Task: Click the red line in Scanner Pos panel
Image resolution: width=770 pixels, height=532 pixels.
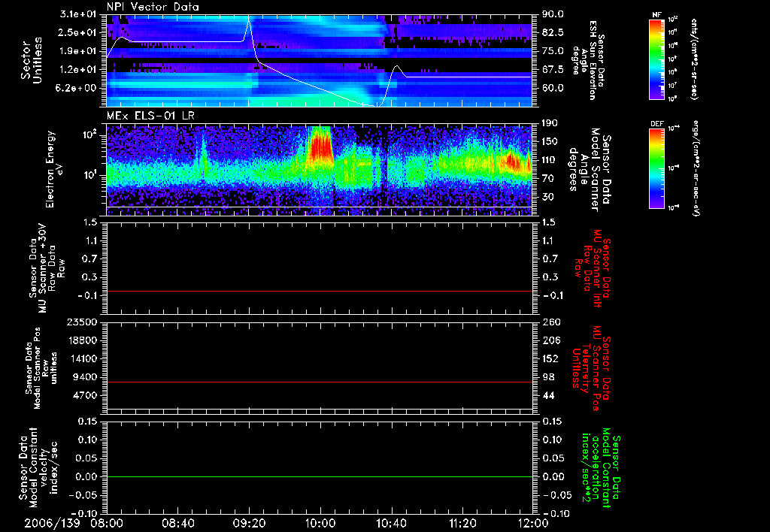Action: click(320, 382)
